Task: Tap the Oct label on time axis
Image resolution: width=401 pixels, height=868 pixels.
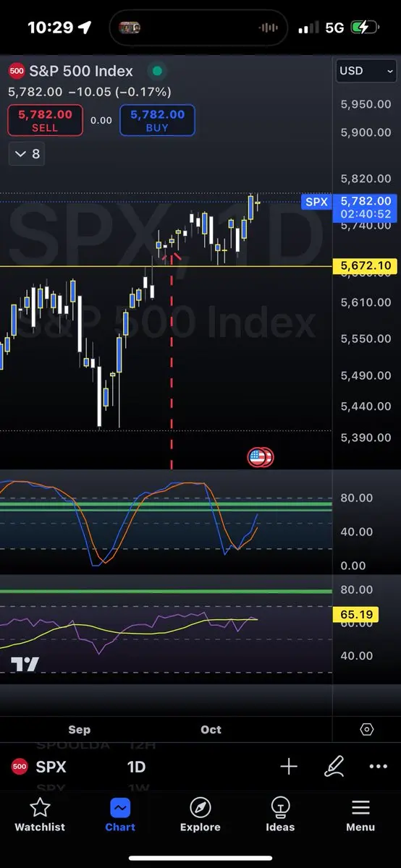Action: [x=211, y=729]
